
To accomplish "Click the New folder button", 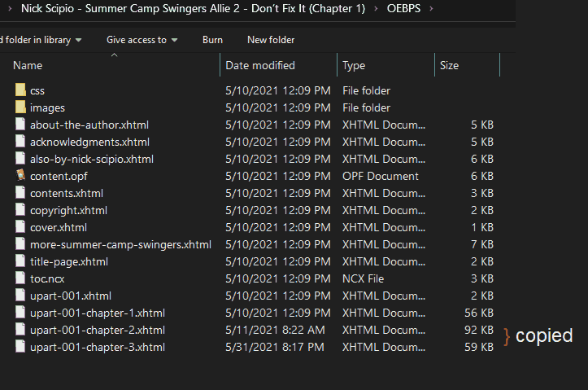I will pos(271,40).
